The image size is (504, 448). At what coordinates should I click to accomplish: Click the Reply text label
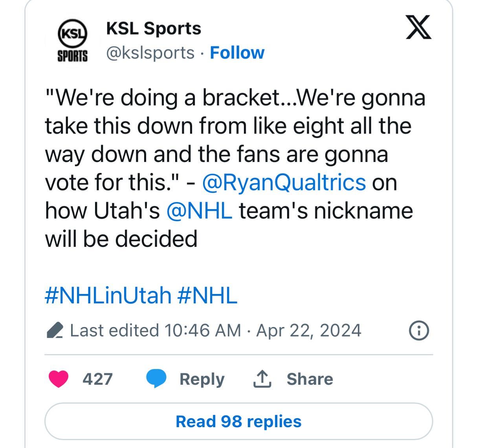202,379
